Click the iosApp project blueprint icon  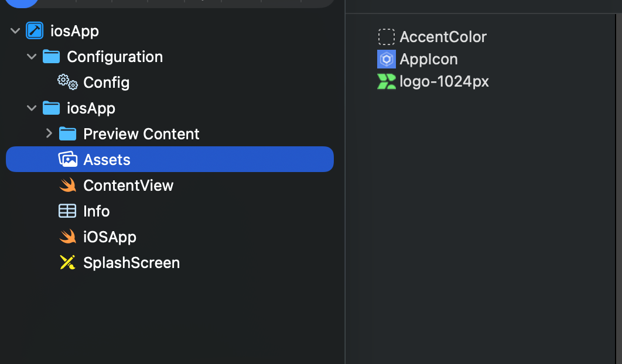tap(35, 31)
